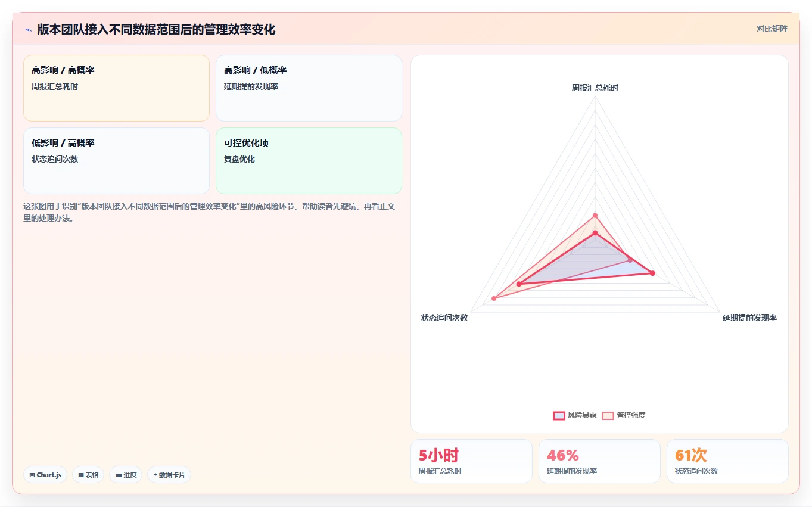Click the 进度 chip
This screenshot has width=812, height=507.
tap(126, 475)
